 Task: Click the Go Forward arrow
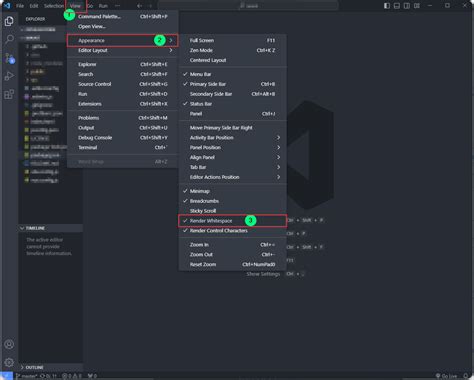point(150,6)
